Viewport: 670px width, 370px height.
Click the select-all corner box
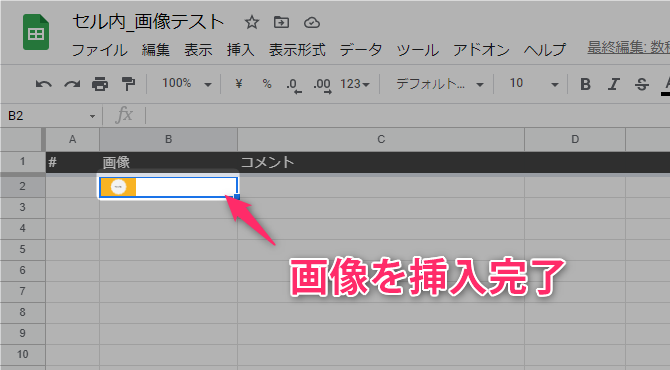22,139
